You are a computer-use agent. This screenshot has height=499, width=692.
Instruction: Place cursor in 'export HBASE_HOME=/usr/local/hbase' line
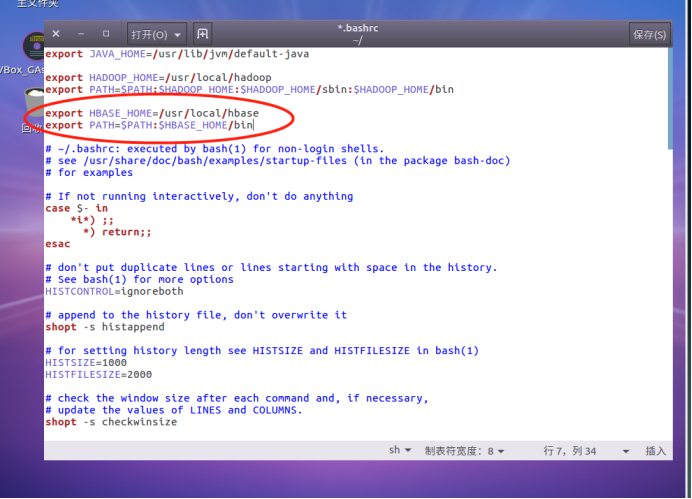[x=152, y=113]
